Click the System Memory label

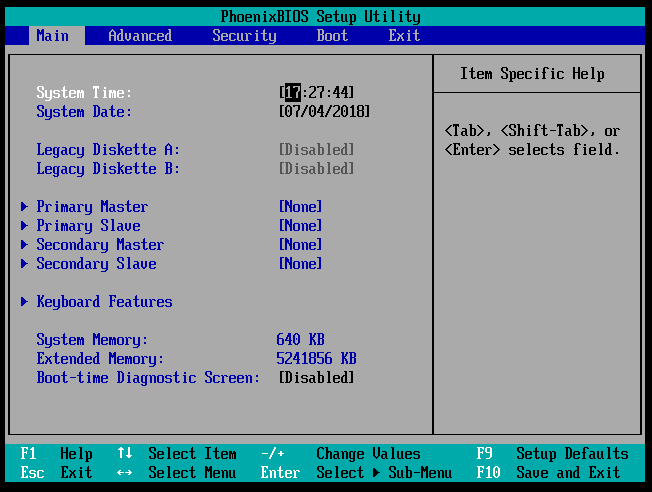[92, 340]
